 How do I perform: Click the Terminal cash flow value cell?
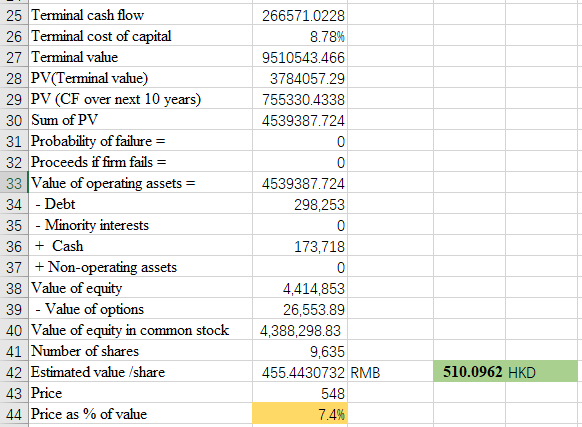(300, 16)
